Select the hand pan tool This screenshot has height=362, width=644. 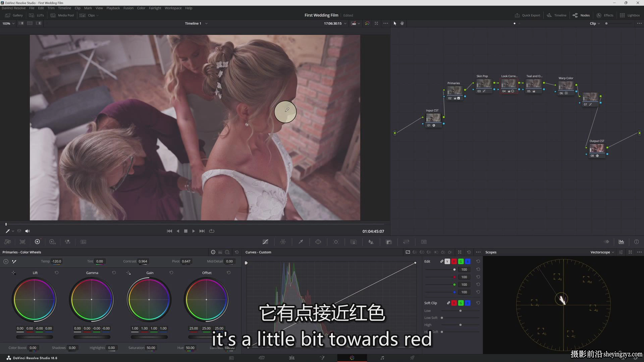pos(402,23)
